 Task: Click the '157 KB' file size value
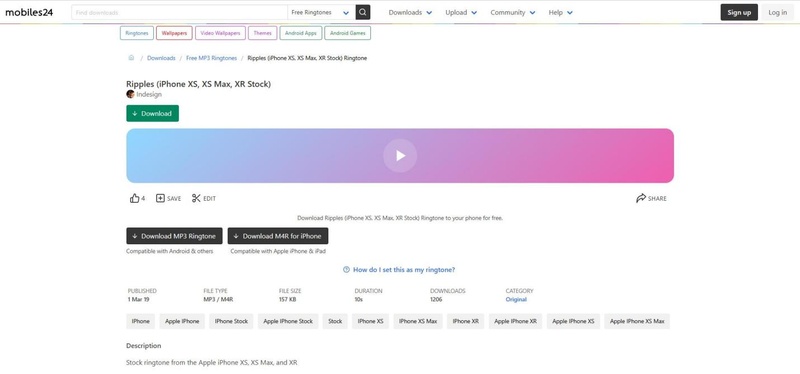point(287,300)
